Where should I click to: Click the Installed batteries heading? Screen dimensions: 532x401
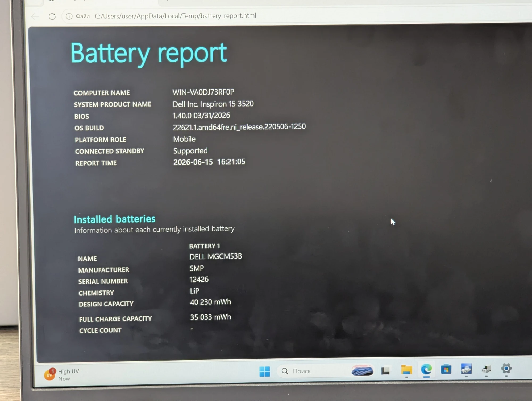115,219
